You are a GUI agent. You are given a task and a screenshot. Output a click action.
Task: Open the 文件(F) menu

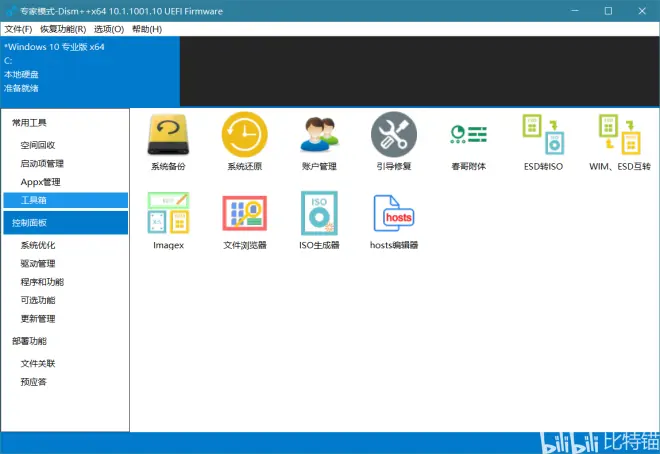(19, 29)
